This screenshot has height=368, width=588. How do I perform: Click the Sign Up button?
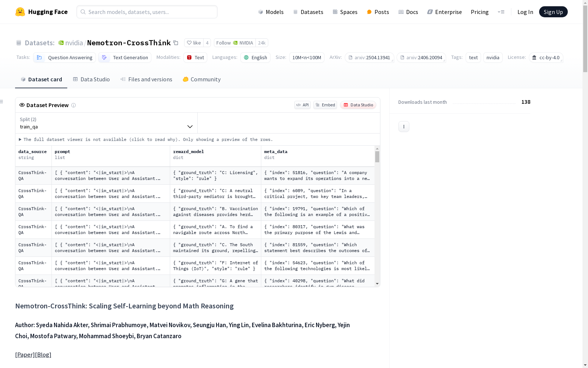553,12
